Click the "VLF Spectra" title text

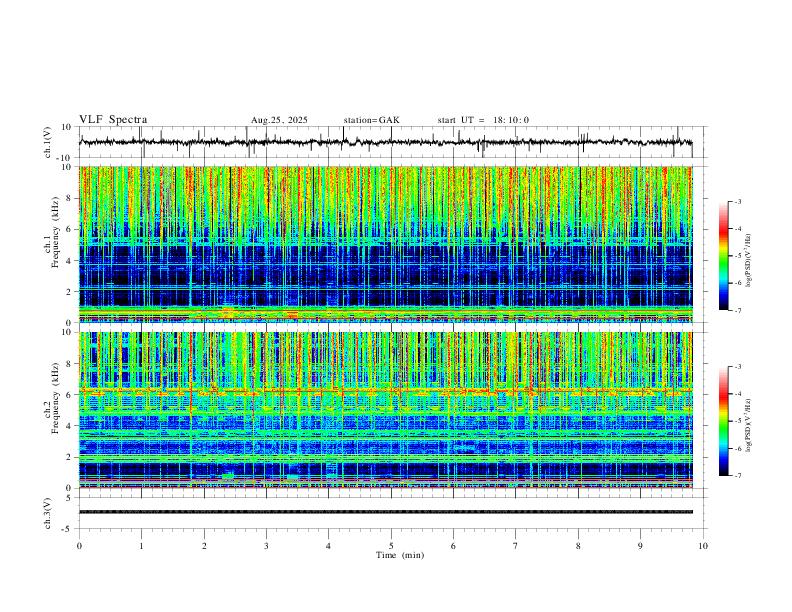113,120
